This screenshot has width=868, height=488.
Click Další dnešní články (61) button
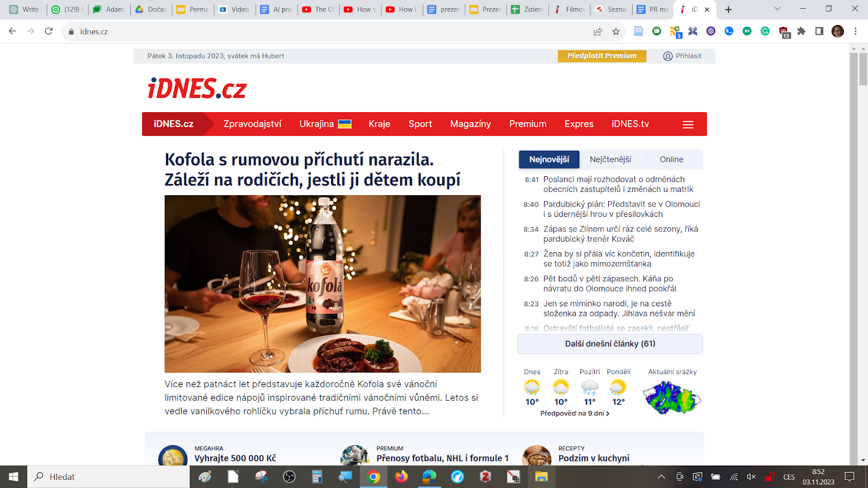[x=610, y=344]
